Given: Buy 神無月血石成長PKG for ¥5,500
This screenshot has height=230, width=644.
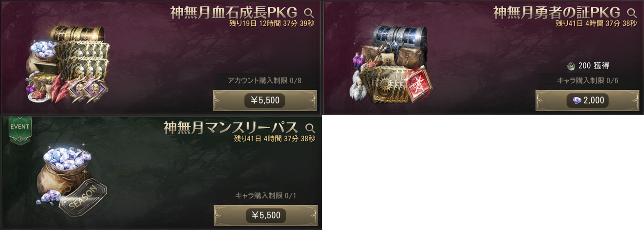Looking at the screenshot, I should 265,100.
